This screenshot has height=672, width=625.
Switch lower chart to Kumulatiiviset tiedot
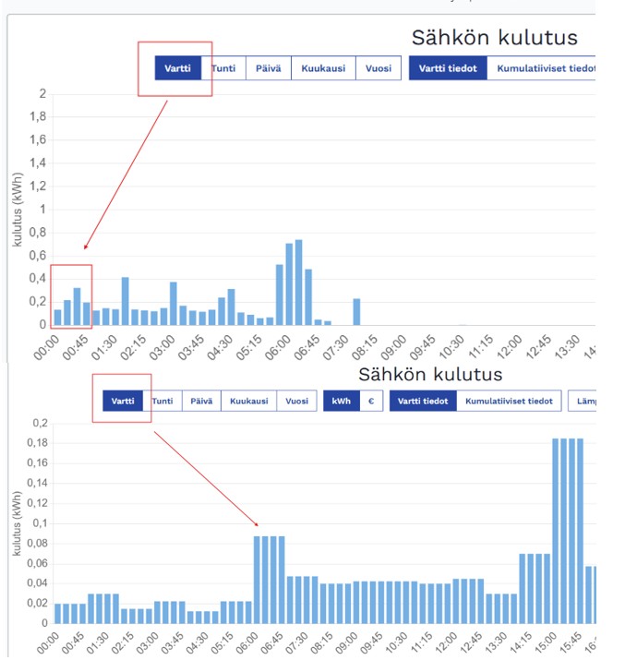(510, 401)
